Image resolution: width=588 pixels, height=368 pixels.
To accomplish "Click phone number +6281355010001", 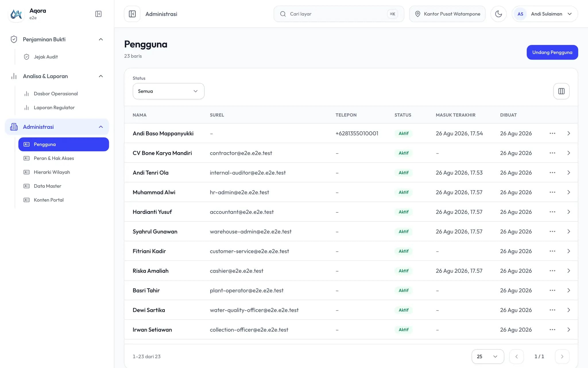I will pos(357,133).
